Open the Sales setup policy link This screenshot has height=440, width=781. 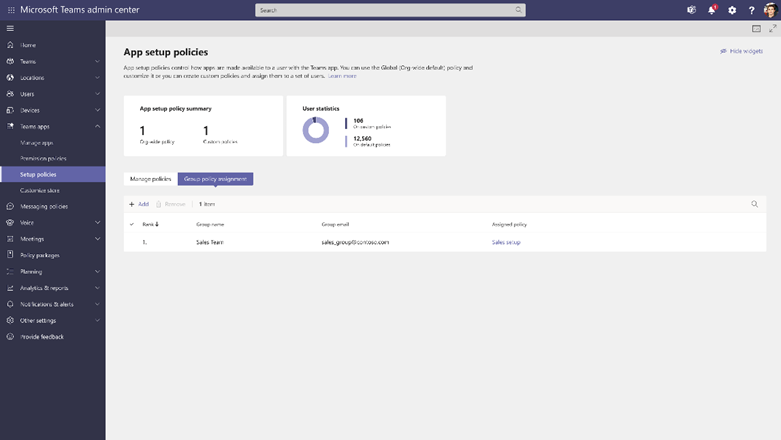tap(506, 242)
